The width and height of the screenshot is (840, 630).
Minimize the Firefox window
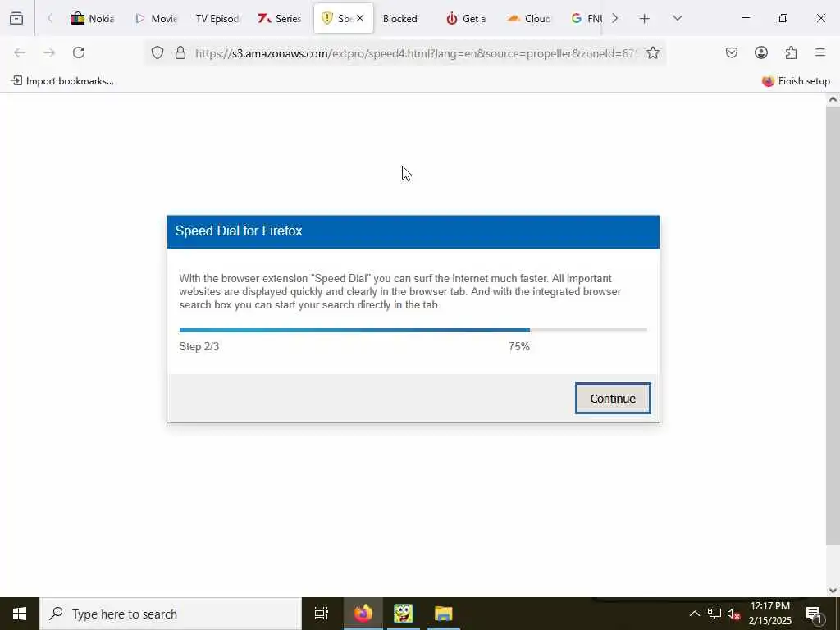745,18
